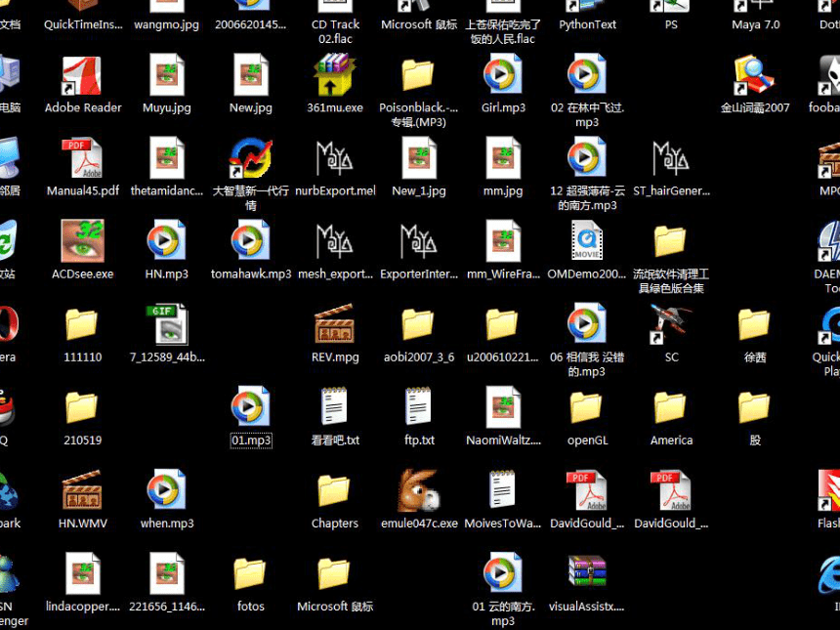
Task: Select the America folder
Action: tap(671, 407)
